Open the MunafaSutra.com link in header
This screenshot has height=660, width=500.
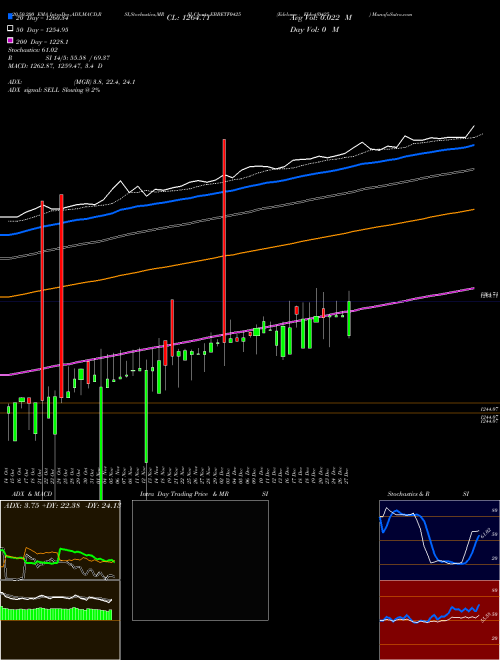[391, 14]
